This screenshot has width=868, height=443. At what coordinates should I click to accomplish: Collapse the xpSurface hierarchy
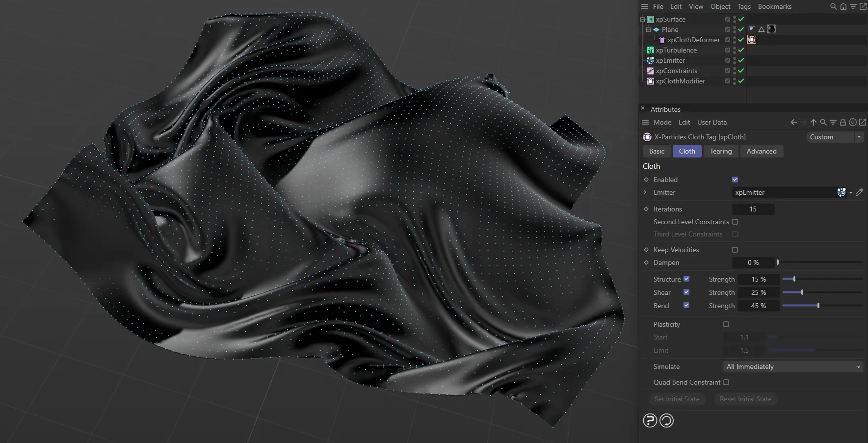tap(642, 19)
